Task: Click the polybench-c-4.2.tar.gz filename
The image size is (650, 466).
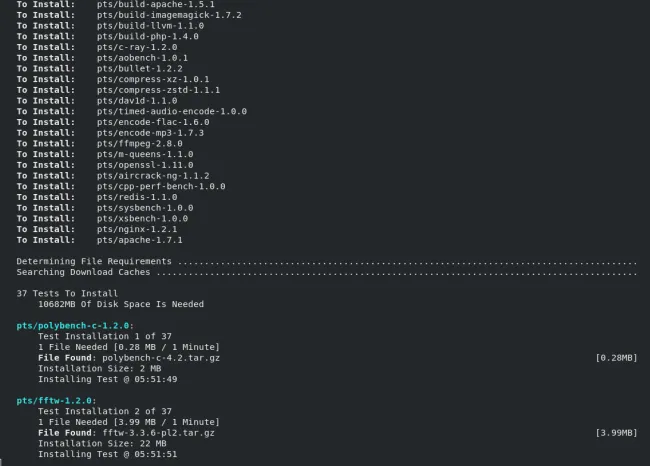Action: (x=161, y=358)
